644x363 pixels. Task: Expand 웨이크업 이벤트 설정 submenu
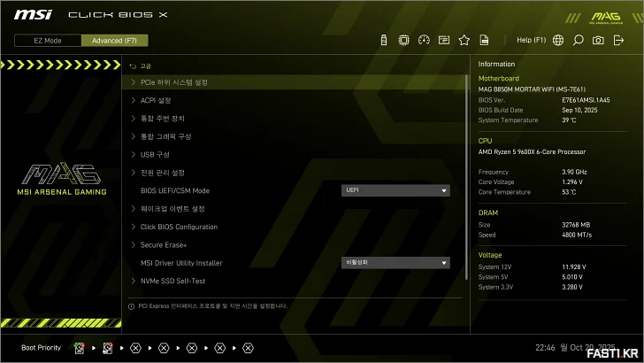[x=294, y=209]
